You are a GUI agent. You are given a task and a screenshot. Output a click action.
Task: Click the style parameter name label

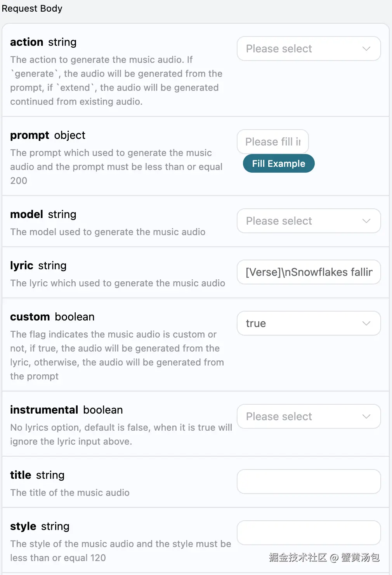pyautogui.click(x=23, y=526)
